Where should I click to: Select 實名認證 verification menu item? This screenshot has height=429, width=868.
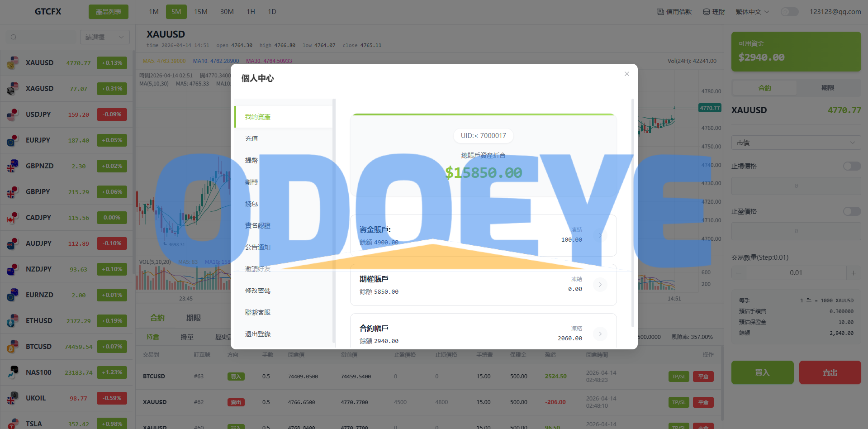point(283,225)
